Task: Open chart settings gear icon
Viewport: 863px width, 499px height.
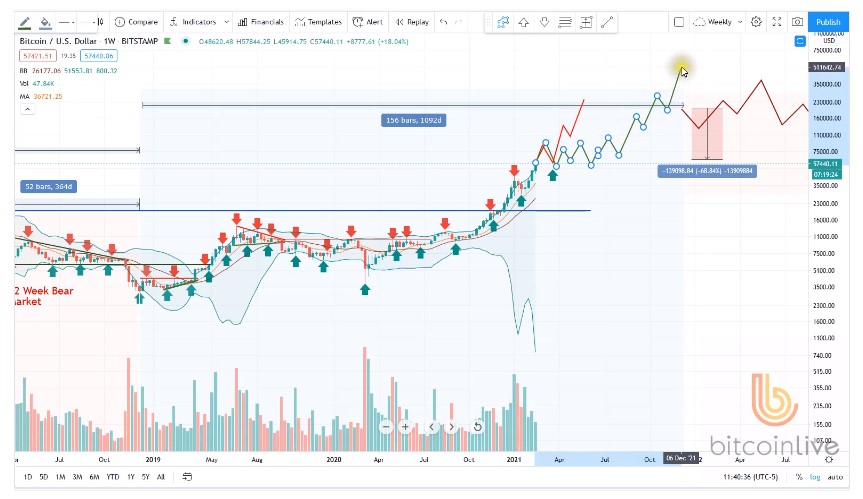Action: point(756,21)
